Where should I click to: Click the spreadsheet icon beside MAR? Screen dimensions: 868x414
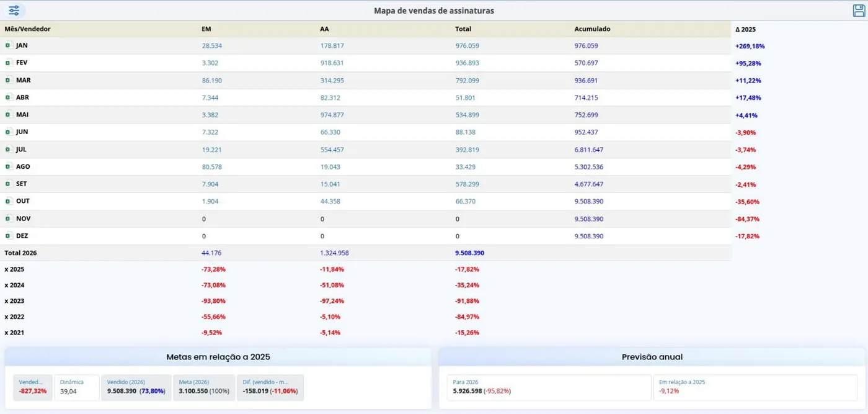coord(8,80)
